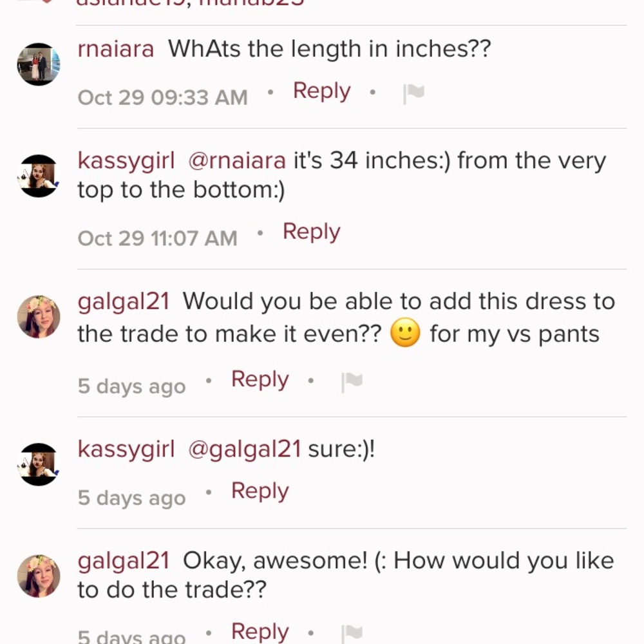View kassygirl's username on her first comment
The height and width of the screenshot is (644, 644).
click(125, 160)
